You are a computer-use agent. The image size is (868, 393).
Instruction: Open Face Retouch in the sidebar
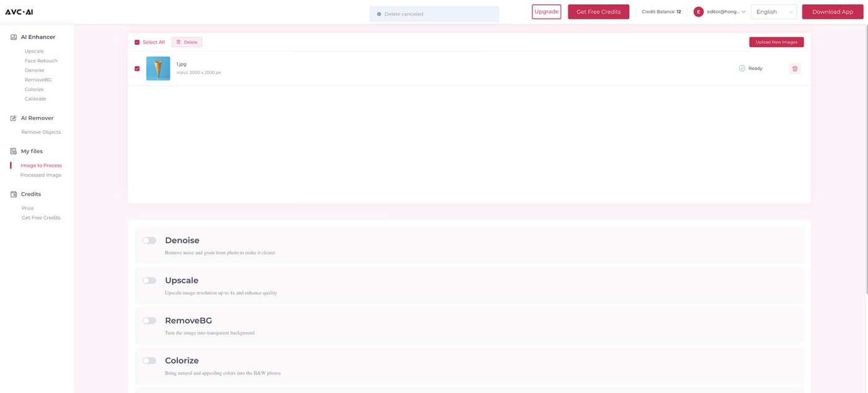41,61
